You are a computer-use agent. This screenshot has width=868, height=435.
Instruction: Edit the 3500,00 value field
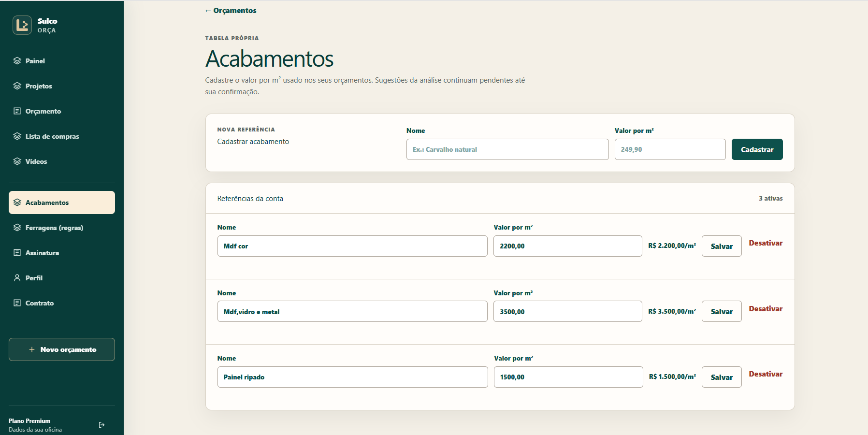[x=568, y=312]
